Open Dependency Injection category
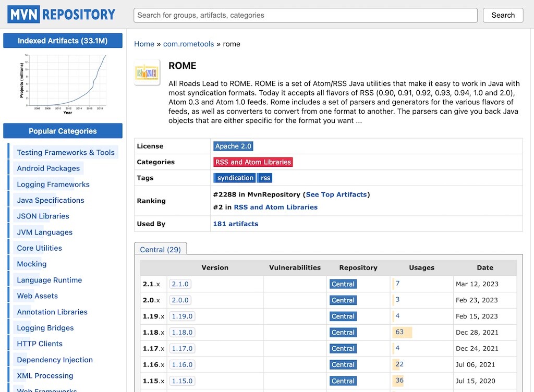 [x=55, y=360]
